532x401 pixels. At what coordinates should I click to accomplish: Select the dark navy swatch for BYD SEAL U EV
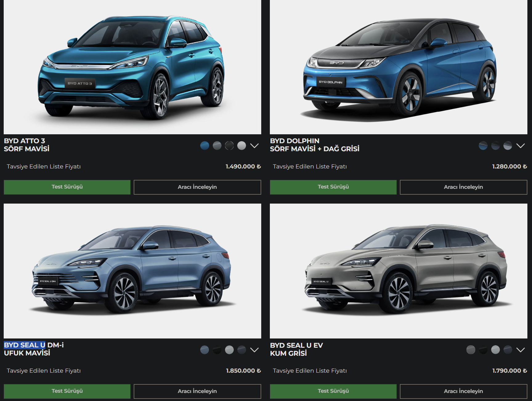508,350
